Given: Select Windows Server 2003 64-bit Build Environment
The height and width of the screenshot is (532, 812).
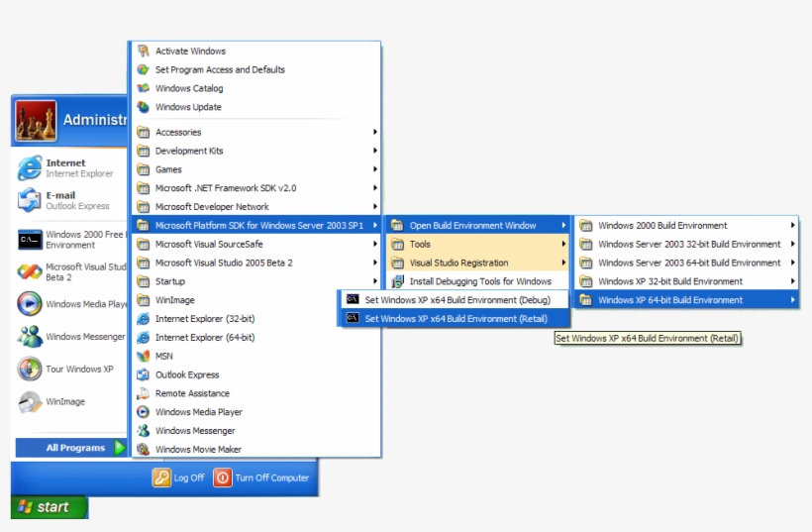Looking at the screenshot, I should [x=686, y=263].
